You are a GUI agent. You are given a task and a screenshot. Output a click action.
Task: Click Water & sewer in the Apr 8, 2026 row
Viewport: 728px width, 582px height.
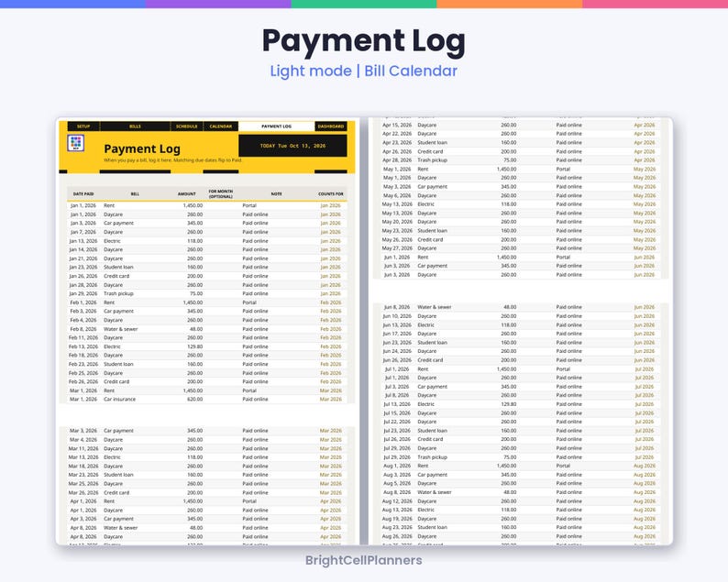point(121,528)
